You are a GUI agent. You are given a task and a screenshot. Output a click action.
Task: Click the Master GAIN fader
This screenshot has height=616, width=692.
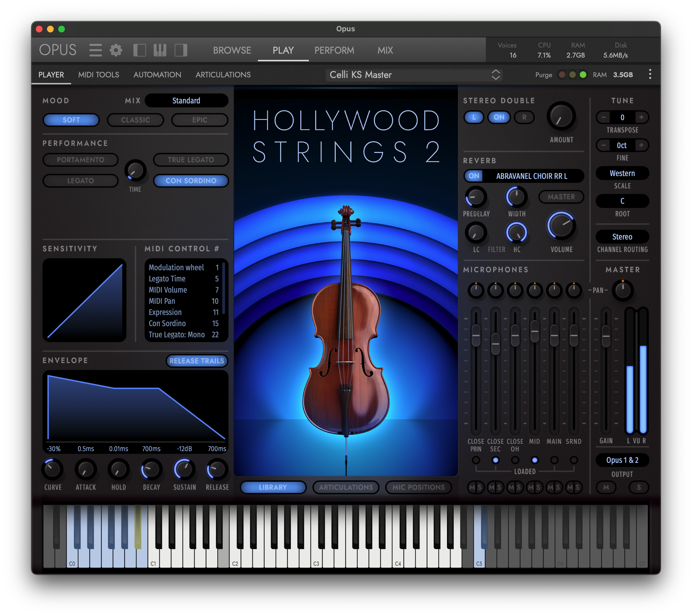pos(606,336)
